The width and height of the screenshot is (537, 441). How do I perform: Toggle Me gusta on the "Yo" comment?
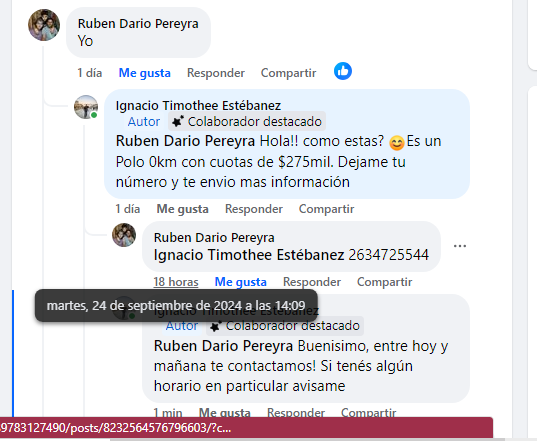(145, 73)
